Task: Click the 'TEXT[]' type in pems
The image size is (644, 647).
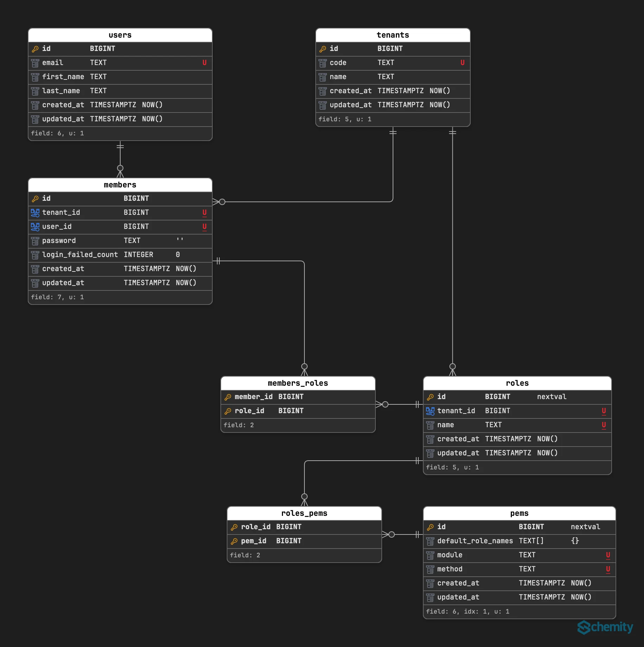Action: tap(531, 541)
